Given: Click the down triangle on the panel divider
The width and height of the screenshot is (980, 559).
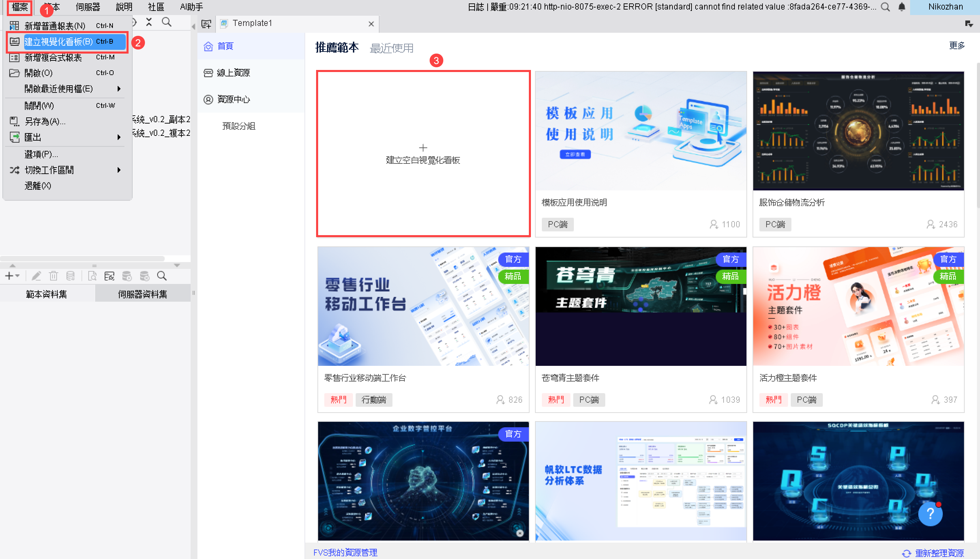Looking at the screenshot, I should click(x=177, y=265).
